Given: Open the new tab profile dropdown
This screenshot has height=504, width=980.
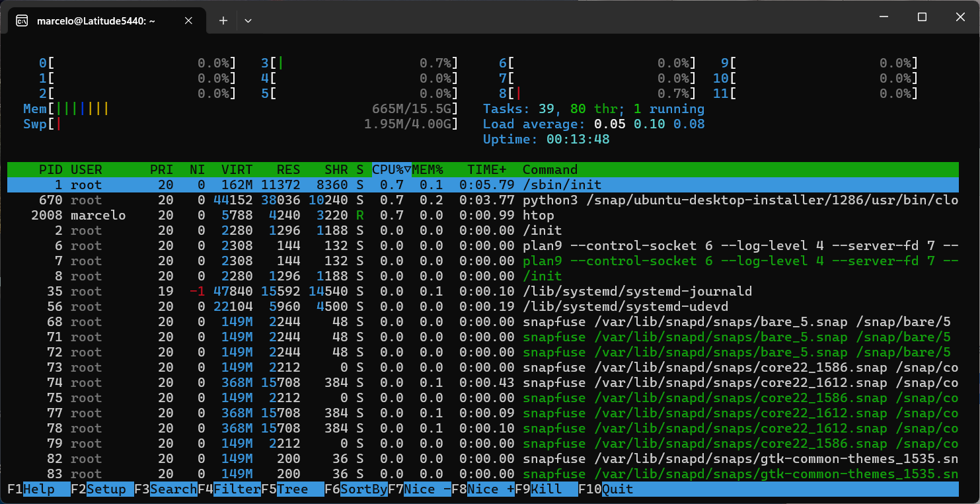Looking at the screenshot, I should (x=248, y=21).
